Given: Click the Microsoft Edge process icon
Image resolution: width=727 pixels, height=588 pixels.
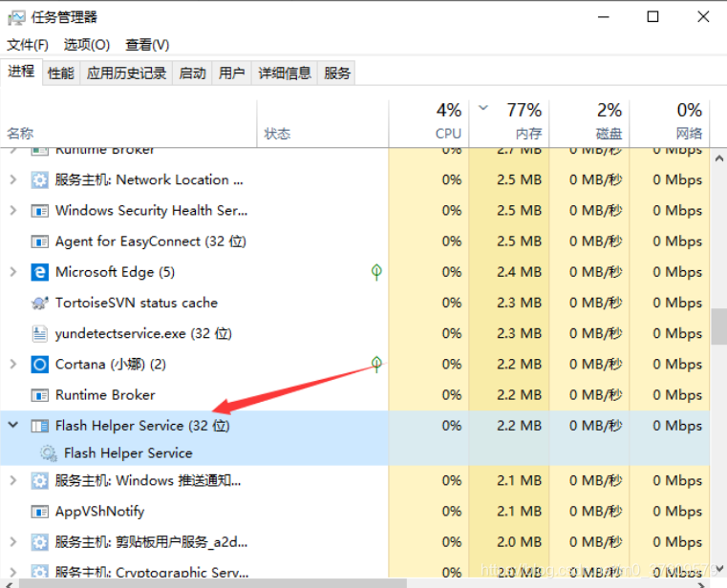Looking at the screenshot, I should pos(40,272).
